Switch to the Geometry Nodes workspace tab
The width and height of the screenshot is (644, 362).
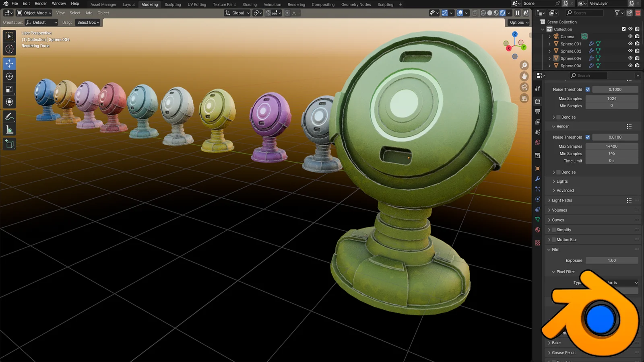[x=356, y=4]
